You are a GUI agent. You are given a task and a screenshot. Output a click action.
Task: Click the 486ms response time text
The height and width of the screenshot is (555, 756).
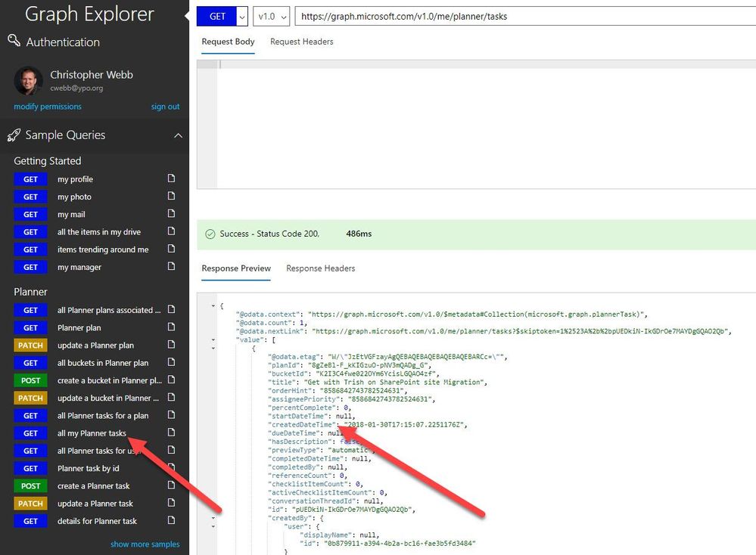pyautogui.click(x=359, y=234)
